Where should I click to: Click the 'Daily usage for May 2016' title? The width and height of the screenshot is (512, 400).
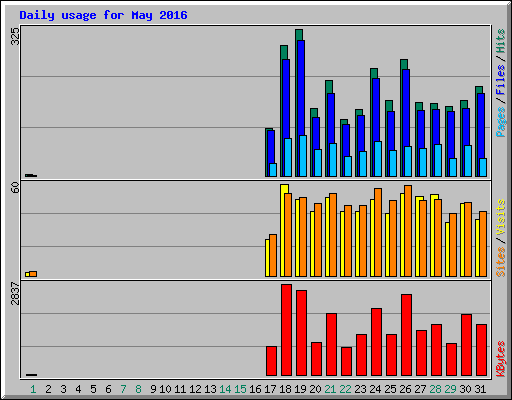click(103, 15)
